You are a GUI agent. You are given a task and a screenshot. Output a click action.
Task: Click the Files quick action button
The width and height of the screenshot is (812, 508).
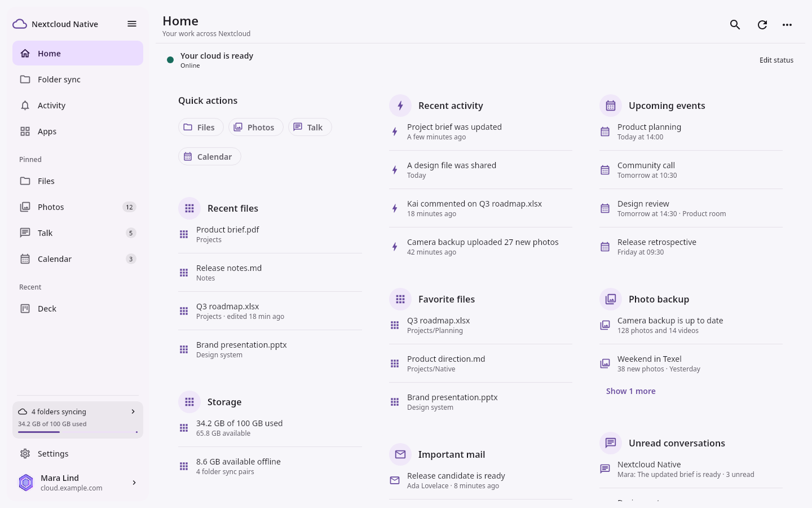pos(201,127)
